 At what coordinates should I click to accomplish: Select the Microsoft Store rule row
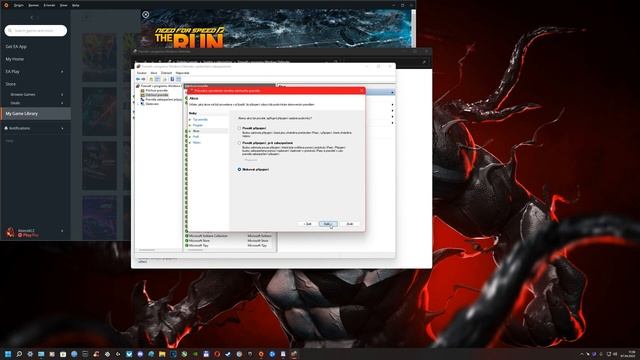pyautogui.click(x=230, y=241)
